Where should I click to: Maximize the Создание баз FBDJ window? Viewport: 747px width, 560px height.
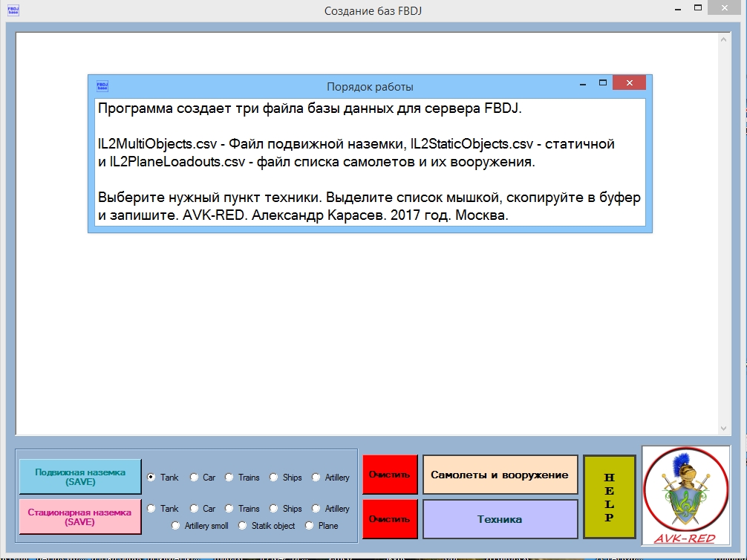coord(698,7)
